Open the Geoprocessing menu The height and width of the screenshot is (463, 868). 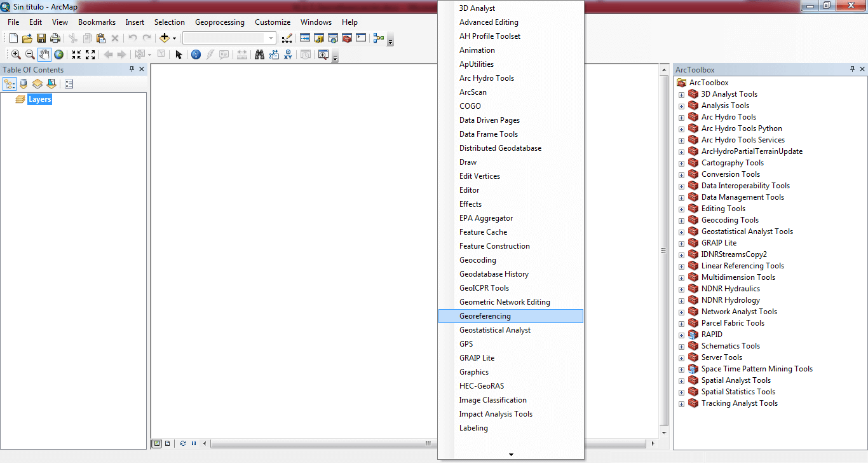(x=219, y=22)
